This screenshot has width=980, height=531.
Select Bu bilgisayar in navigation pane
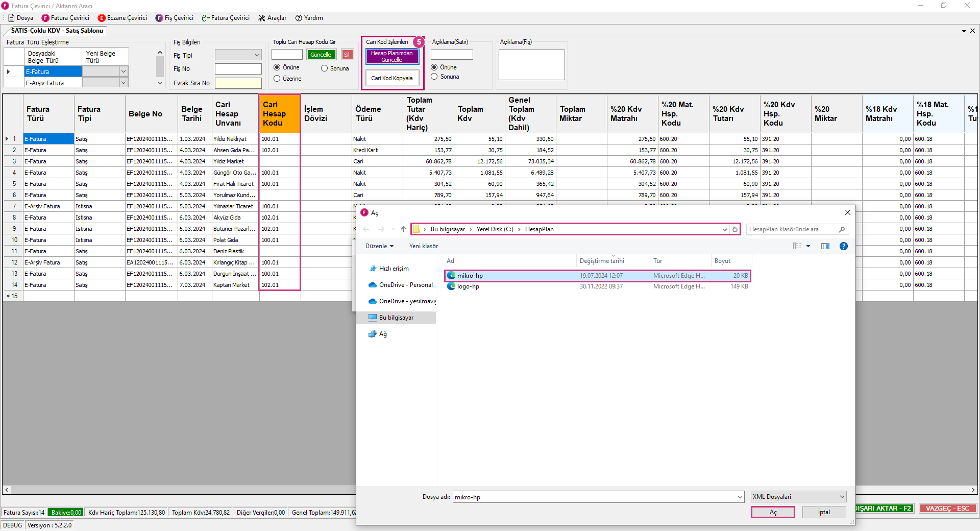click(x=396, y=318)
